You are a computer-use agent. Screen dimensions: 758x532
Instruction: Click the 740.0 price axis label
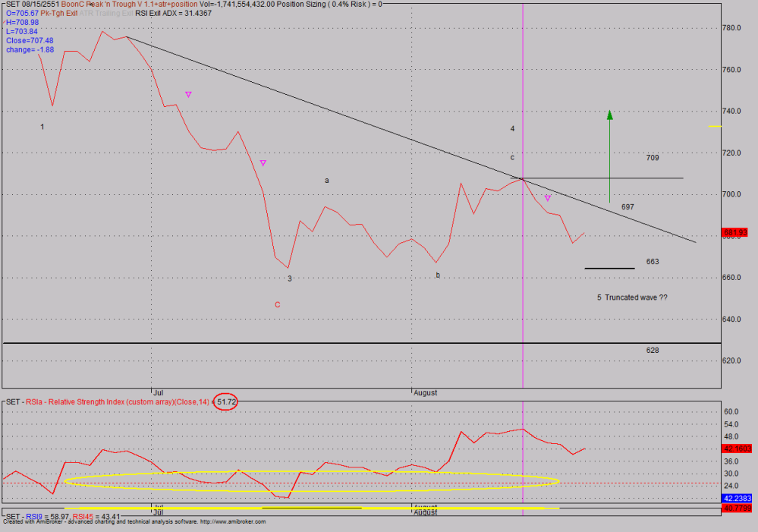731,111
